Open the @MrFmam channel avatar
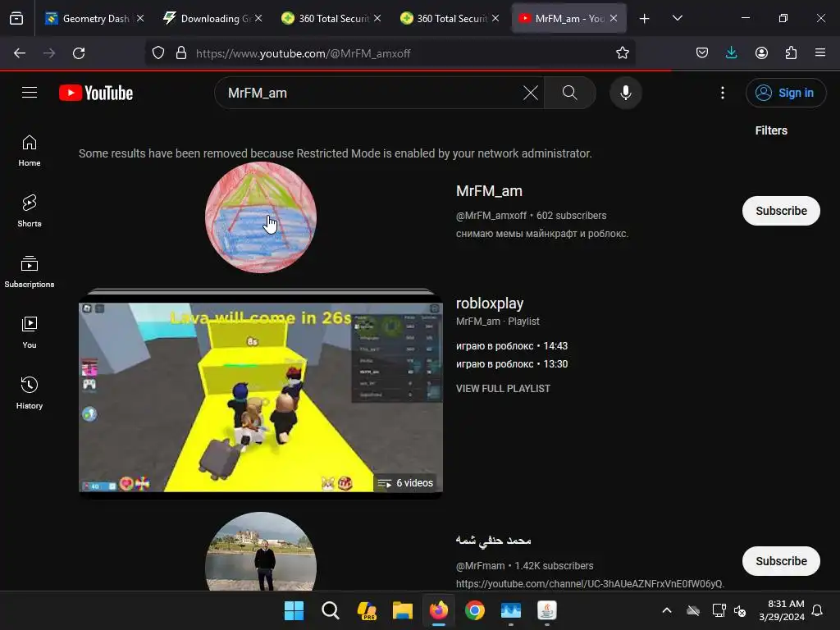The width and height of the screenshot is (840, 630). pos(261,552)
